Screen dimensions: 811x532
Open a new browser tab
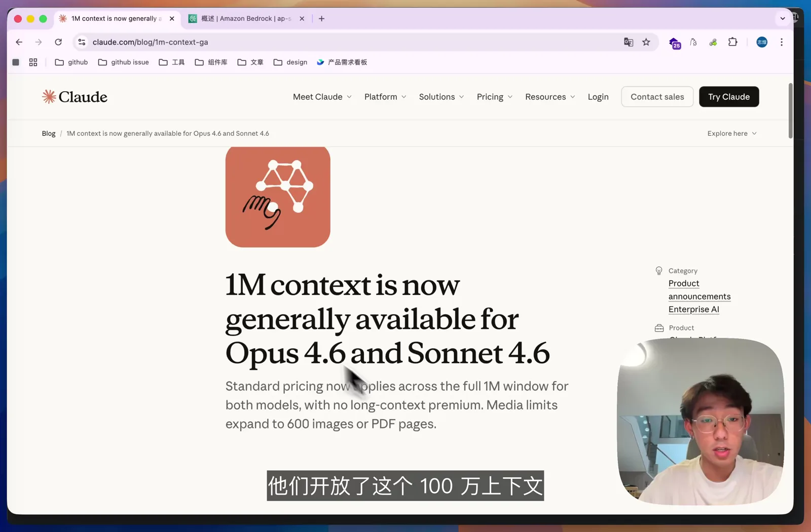coord(321,19)
